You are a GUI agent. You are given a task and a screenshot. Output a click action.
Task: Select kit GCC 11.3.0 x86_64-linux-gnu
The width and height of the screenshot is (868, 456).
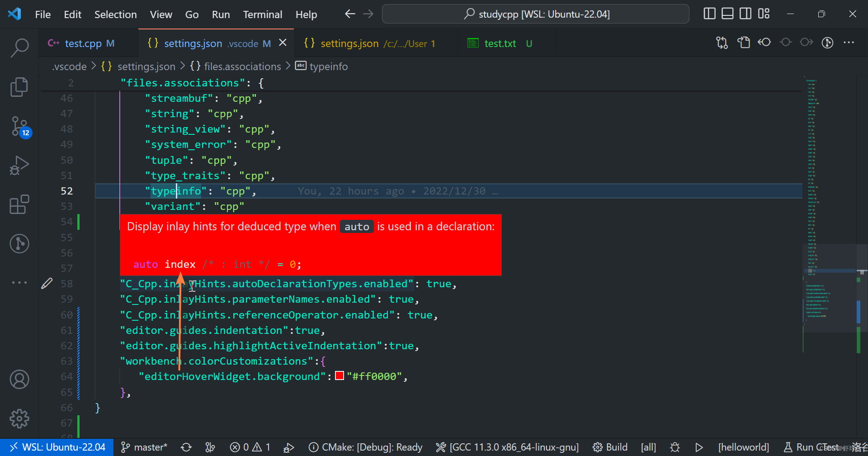tap(507, 447)
